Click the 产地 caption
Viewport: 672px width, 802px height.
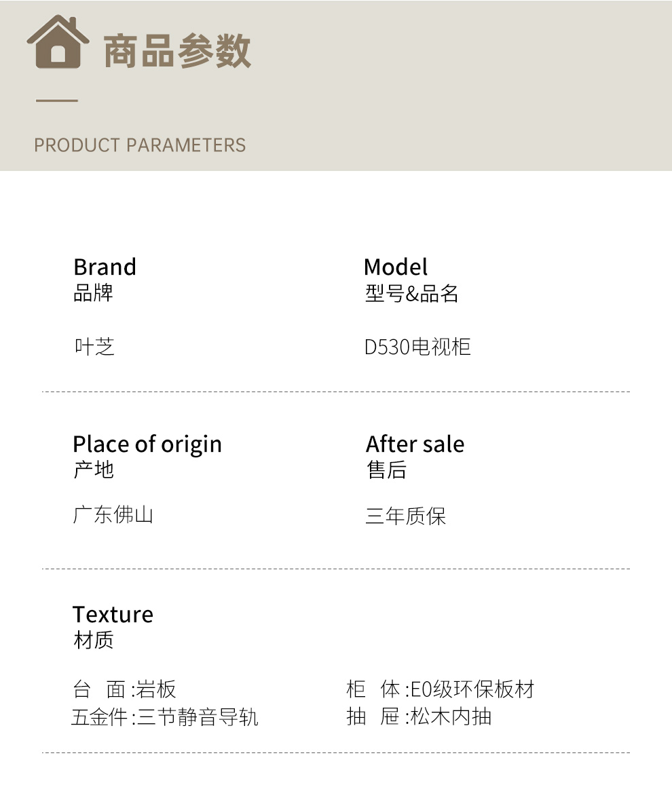point(93,470)
